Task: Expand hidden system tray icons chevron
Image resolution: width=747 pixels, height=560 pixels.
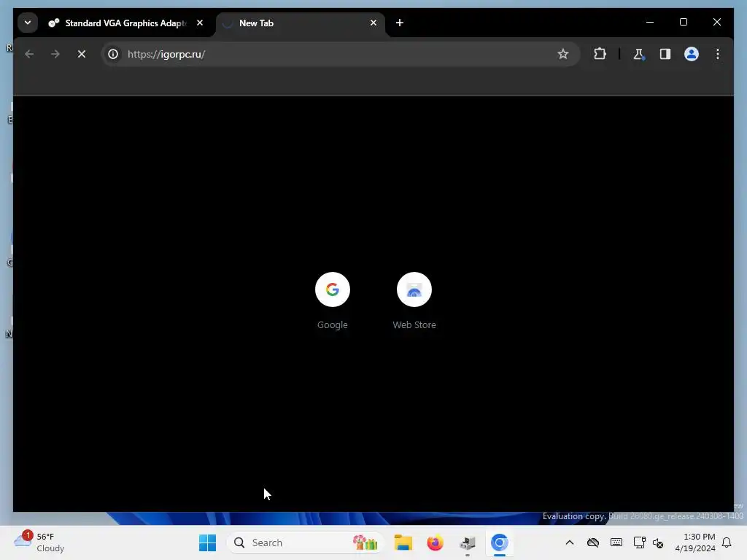Action: 569,542
